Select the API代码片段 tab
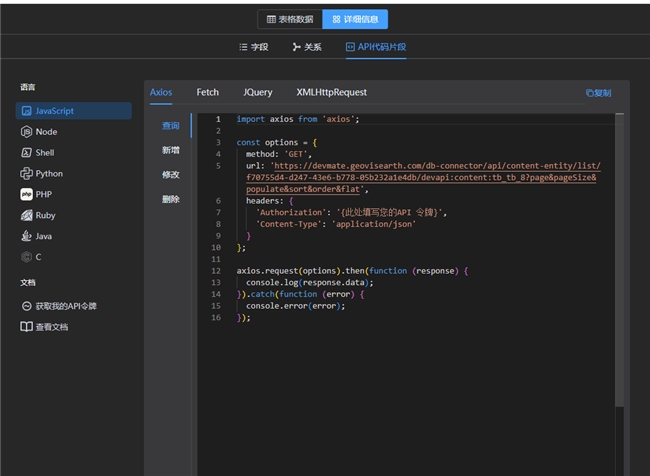This screenshot has height=476, width=650. pyautogui.click(x=376, y=47)
